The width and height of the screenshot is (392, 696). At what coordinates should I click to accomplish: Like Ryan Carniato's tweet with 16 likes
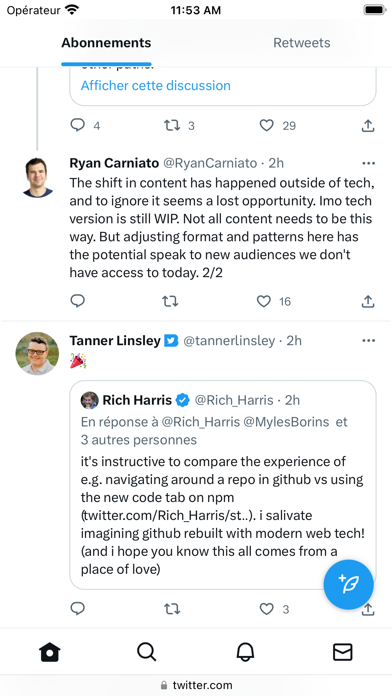pyautogui.click(x=264, y=302)
